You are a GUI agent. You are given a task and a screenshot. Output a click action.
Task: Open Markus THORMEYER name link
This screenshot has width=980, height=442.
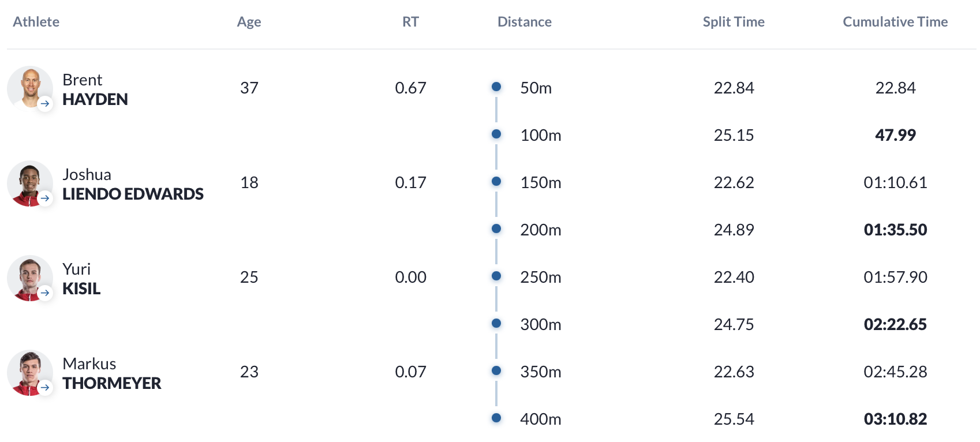(112, 373)
